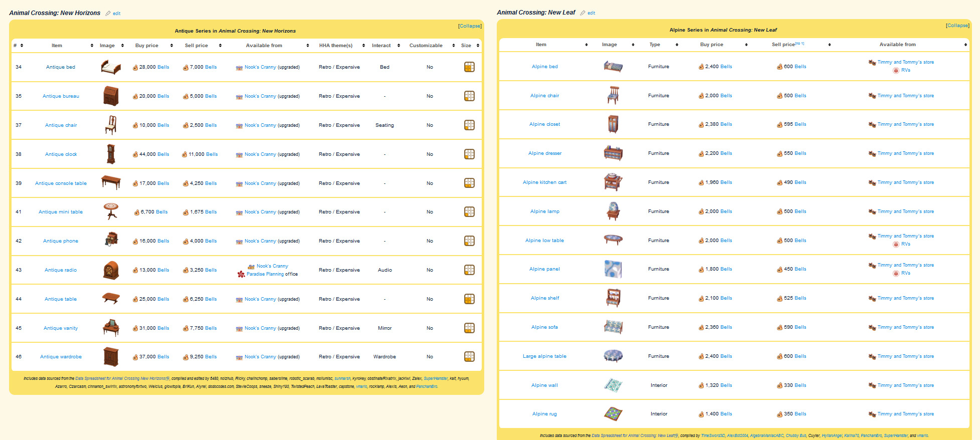
Task: Open the Alpine kitchen cart link
Action: (544, 182)
